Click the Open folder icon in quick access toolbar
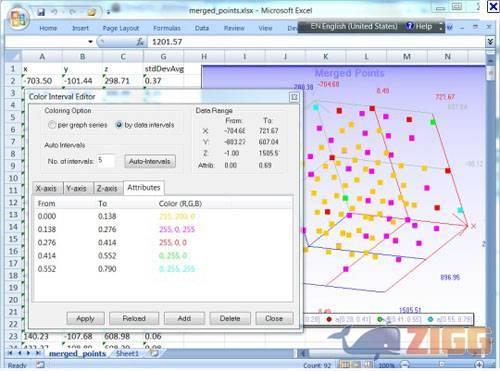 91,13
